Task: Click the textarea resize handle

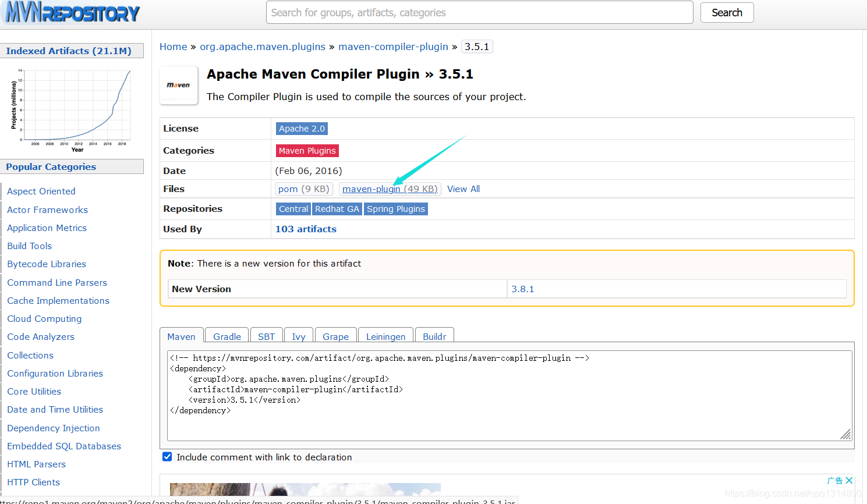Action: click(846, 435)
